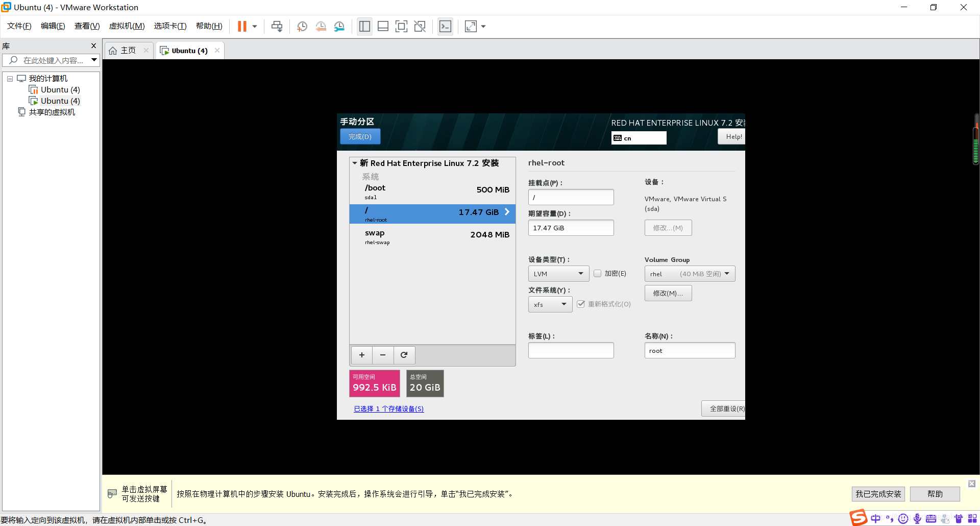
Task: Click the 已选择 1 个存储设备 link
Action: (388, 409)
